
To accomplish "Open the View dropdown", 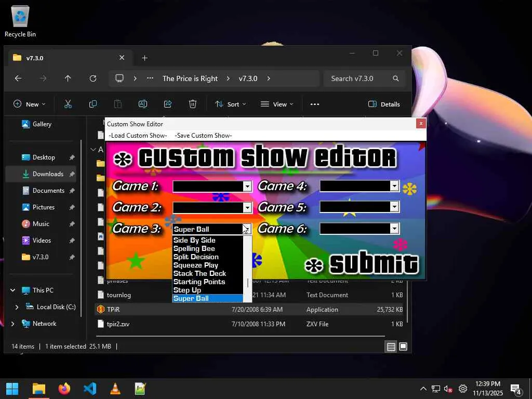I will pyautogui.click(x=276, y=104).
